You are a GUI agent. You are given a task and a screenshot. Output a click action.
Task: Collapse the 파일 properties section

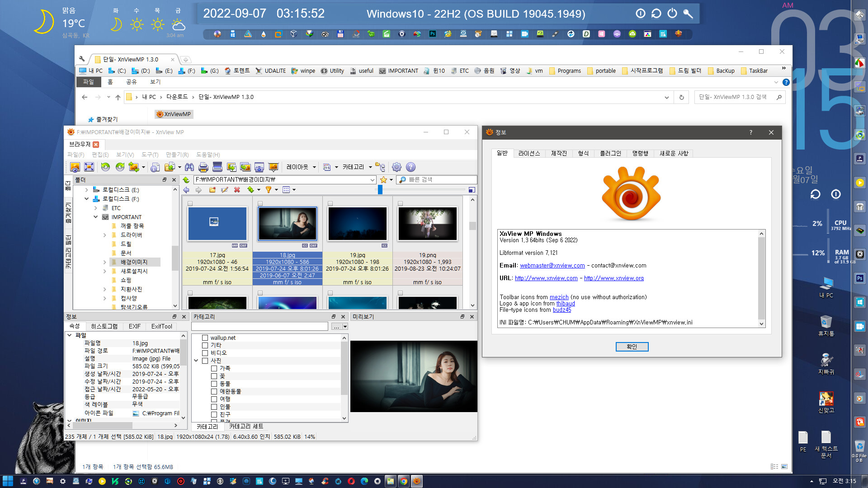point(69,335)
